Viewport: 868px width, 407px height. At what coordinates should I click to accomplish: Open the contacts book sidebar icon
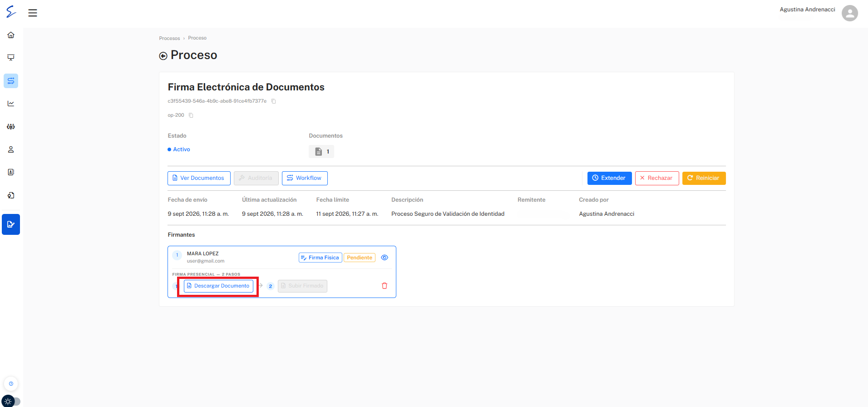(x=11, y=172)
